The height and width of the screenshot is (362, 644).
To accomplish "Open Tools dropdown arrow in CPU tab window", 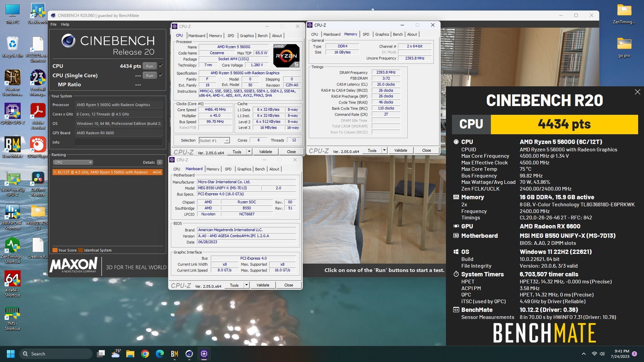I will click(249, 152).
